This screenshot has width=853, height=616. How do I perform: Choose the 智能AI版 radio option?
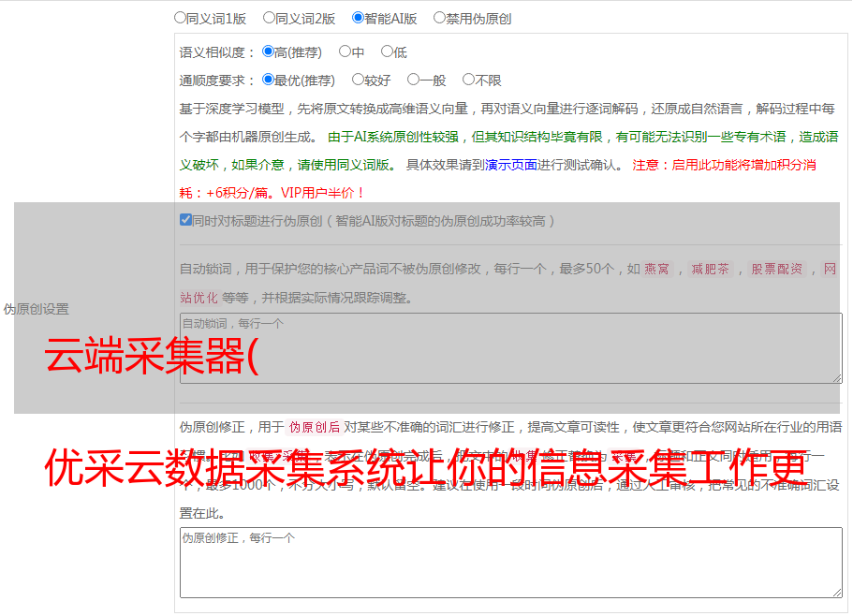pyautogui.click(x=358, y=18)
